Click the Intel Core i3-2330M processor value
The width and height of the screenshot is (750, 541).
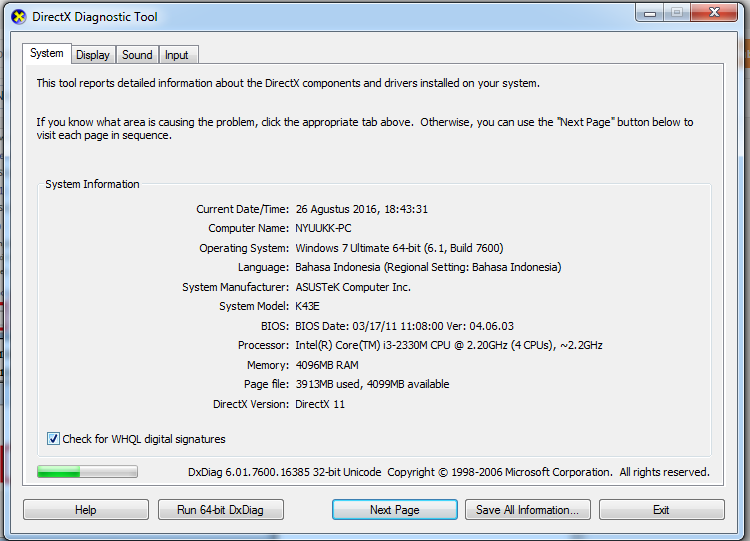[x=449, y=345]
